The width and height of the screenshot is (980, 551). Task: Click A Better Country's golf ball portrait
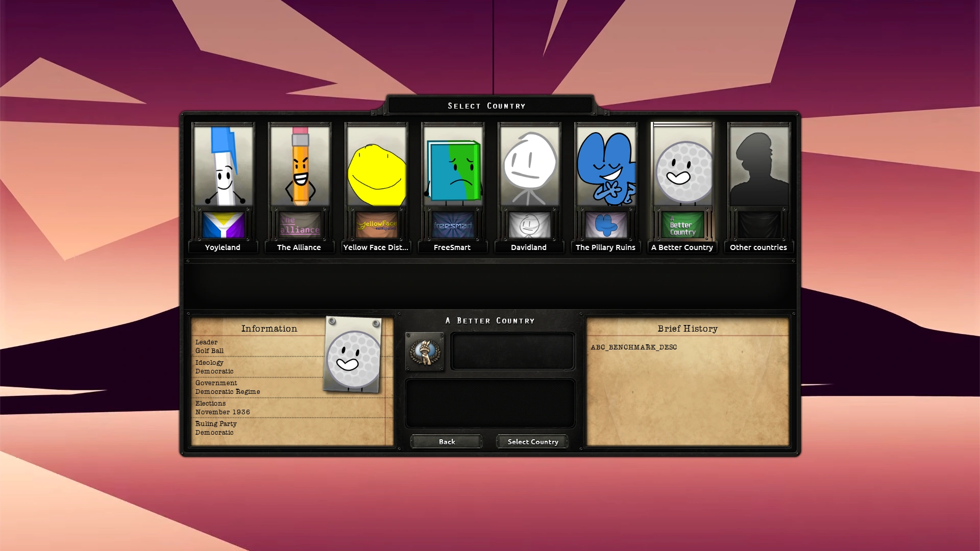[682, 166]
